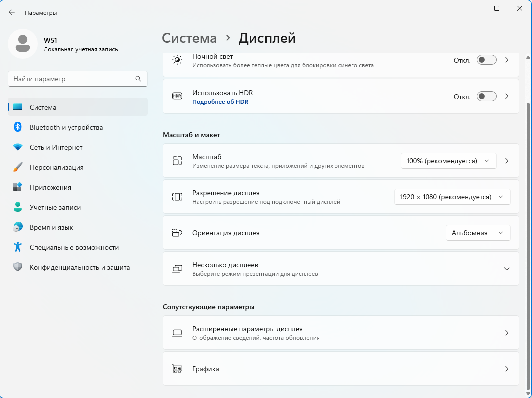Screen dimensions: 532x398
Task: Click the Ориентация дисплея rotation icon
Action: click(177, 233)
